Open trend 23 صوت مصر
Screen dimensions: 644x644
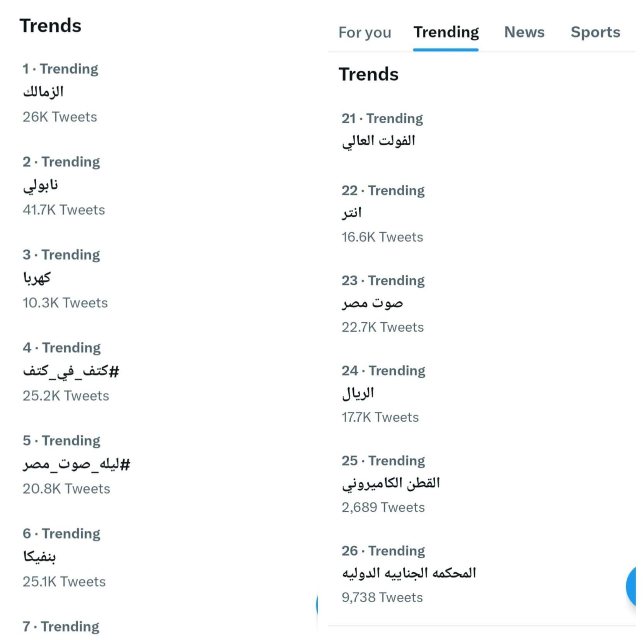(482, 303)
